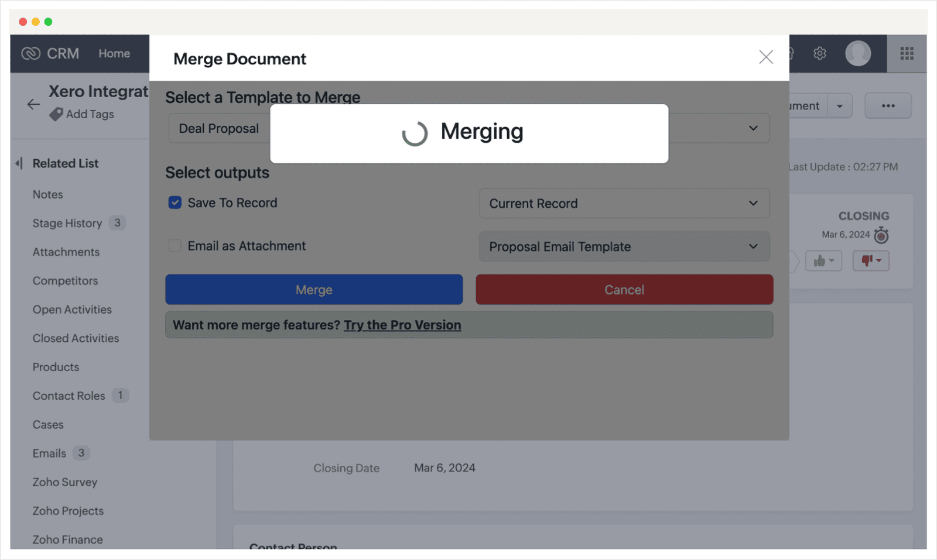Click the Emails count badge 3
Image resolution: width=937 pixels, height=560 pixels.
tap(81, 453)
